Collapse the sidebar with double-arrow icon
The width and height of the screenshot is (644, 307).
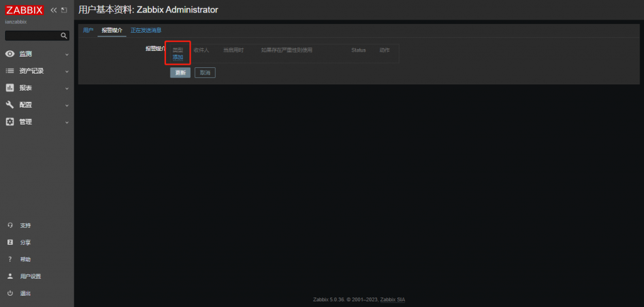[x=53, y=10]
